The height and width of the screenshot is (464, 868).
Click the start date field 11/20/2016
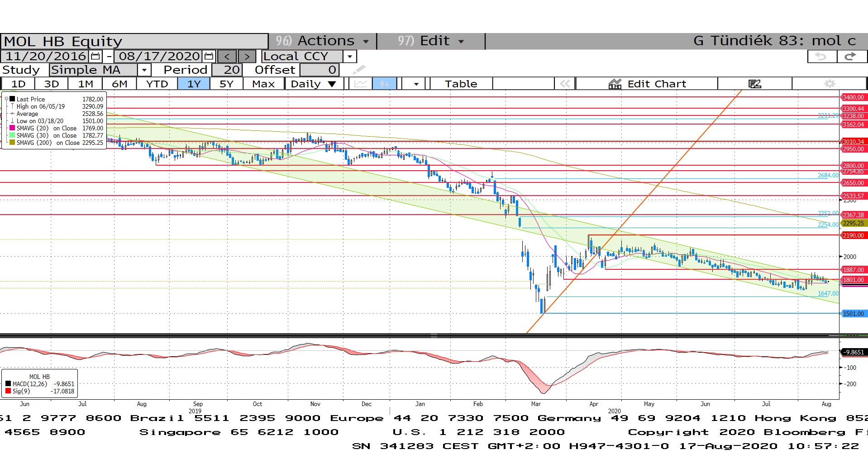coord(46,56)
